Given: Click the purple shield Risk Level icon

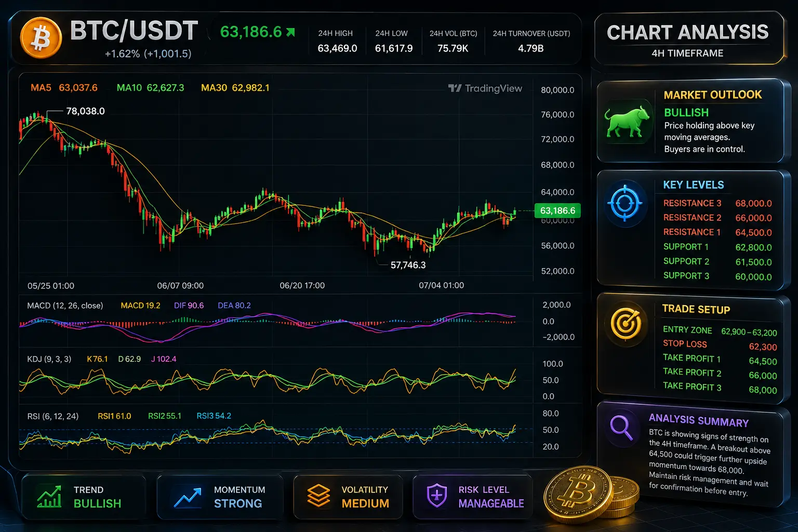Looking at the screenshot, I should click(436, 496).
